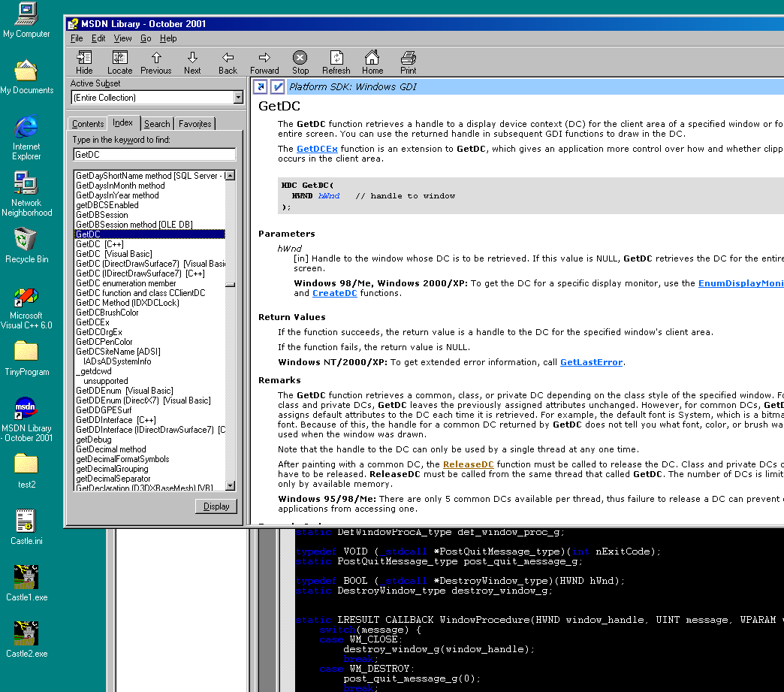Switch to the Contents tab
The height and width of the screenshot is (692, 784).
88,123
